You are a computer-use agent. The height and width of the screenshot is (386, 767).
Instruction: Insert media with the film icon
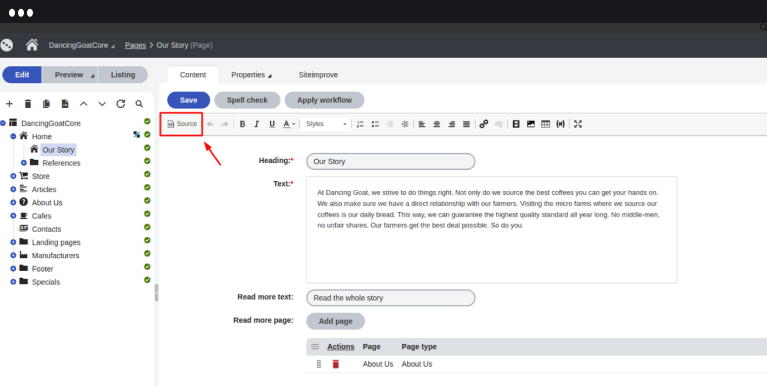[x=516, y=124]
